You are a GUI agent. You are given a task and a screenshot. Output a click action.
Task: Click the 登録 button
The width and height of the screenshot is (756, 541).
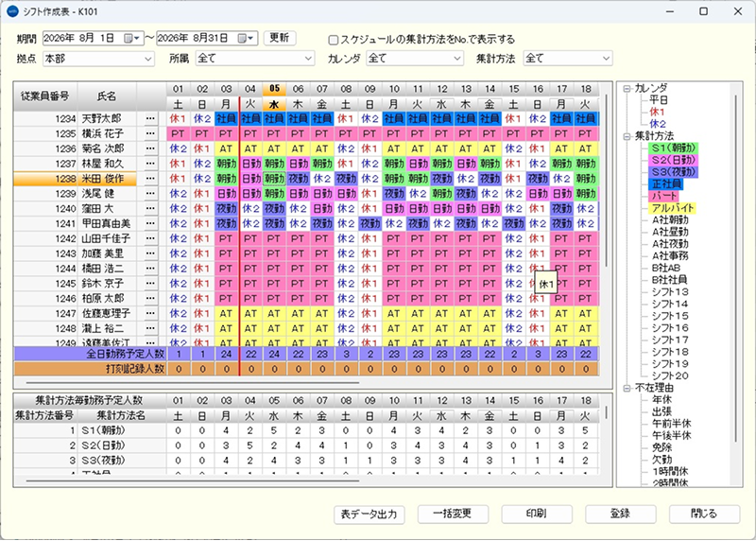click(x=621, y=514)
